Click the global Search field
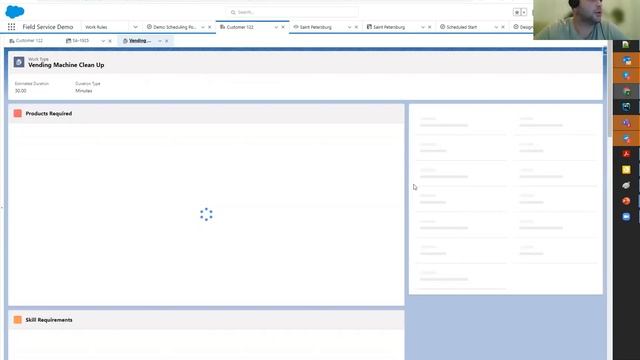The height and width of the screenshot is (360, 640). pyautogui.click(x=291, y=12)
